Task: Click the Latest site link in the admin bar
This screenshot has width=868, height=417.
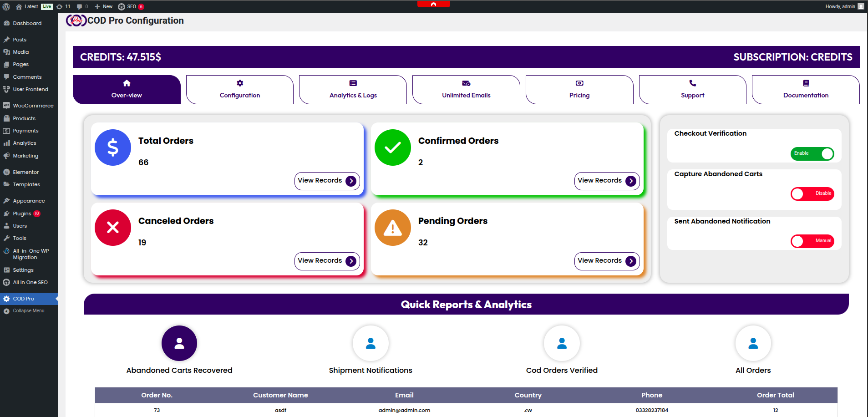Action: click(x=31, y=6)
